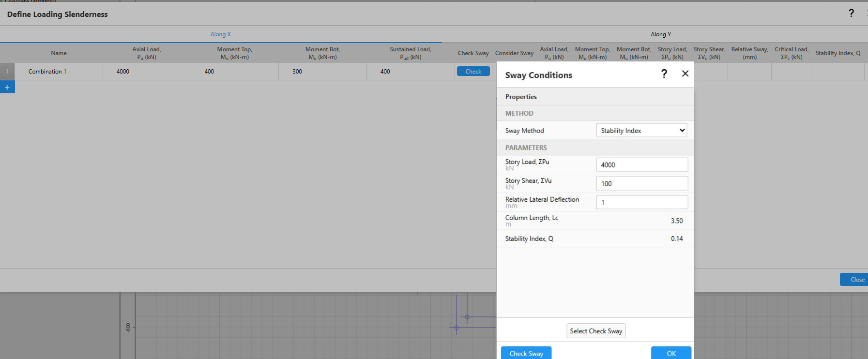Viewport: 868px width, 359px height.
Task: Switch to the Along Y tab
Action: click(x=660, y=34)
